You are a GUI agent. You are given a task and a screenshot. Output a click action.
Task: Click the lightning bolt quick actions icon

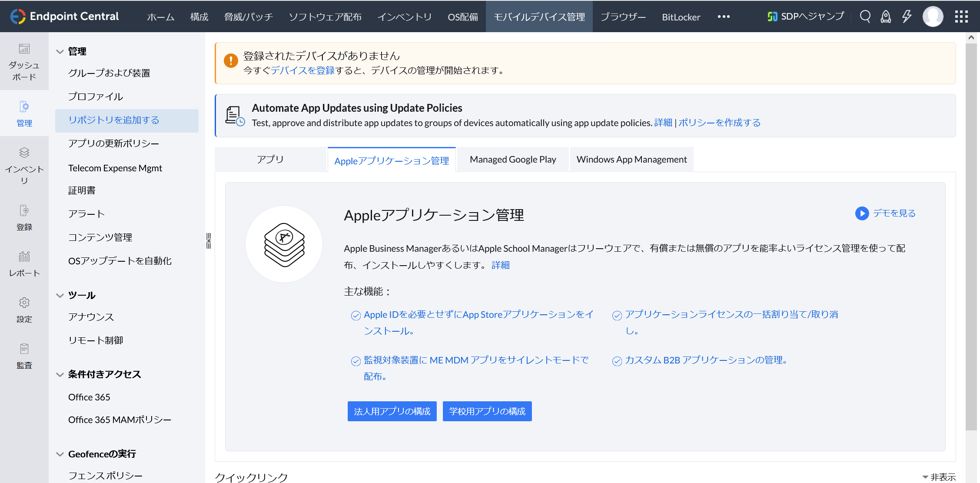(907, 17)
